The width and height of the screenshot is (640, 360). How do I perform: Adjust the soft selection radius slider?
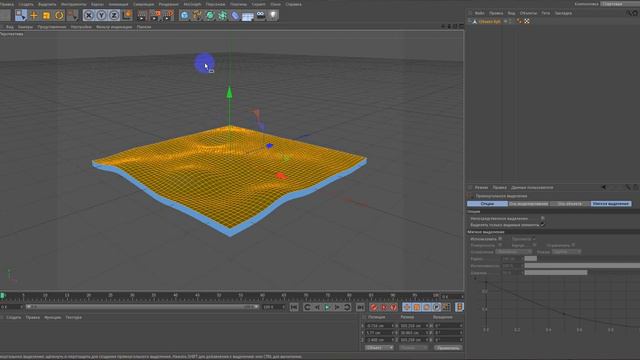click(582, 258)
